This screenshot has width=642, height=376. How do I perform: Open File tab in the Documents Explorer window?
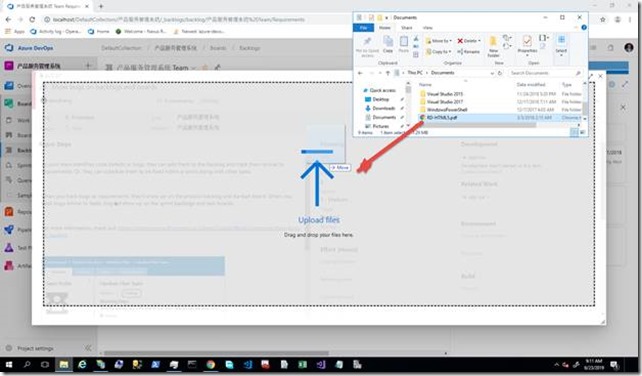point(363,28)
